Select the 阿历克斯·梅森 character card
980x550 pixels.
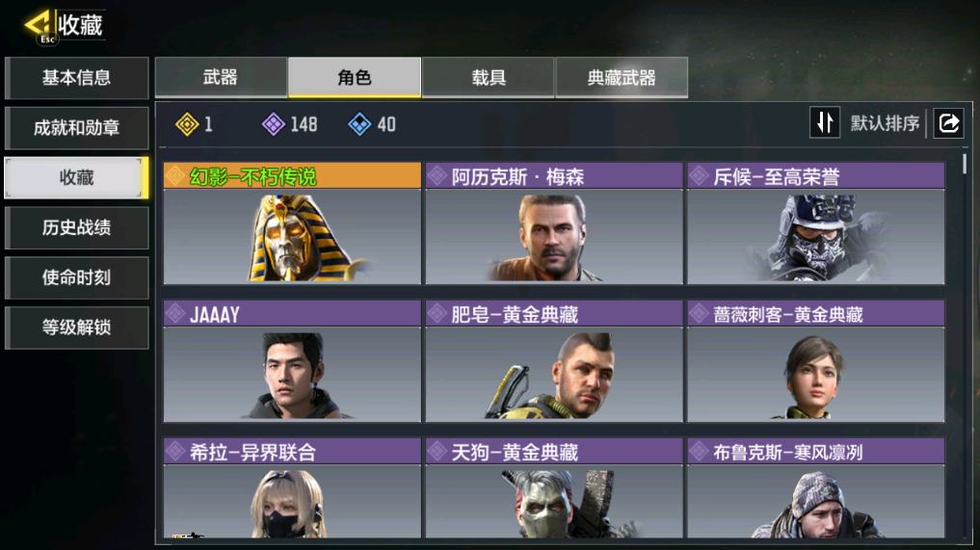pos(554,223)
